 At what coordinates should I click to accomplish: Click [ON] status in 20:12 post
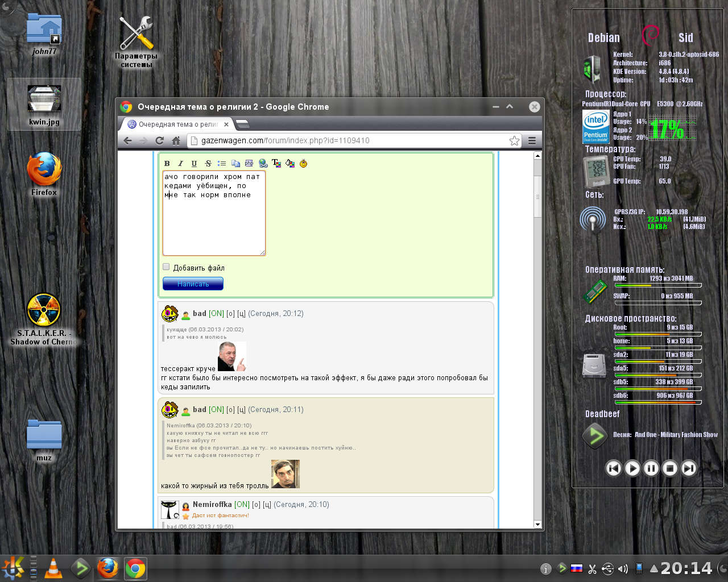coord(216,313)
